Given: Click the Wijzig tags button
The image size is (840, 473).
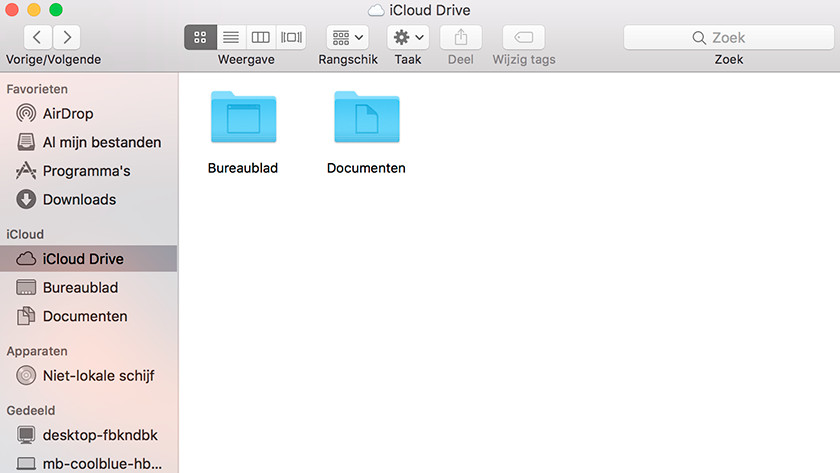Looking at the screenshot, I should tap(523, 37).
